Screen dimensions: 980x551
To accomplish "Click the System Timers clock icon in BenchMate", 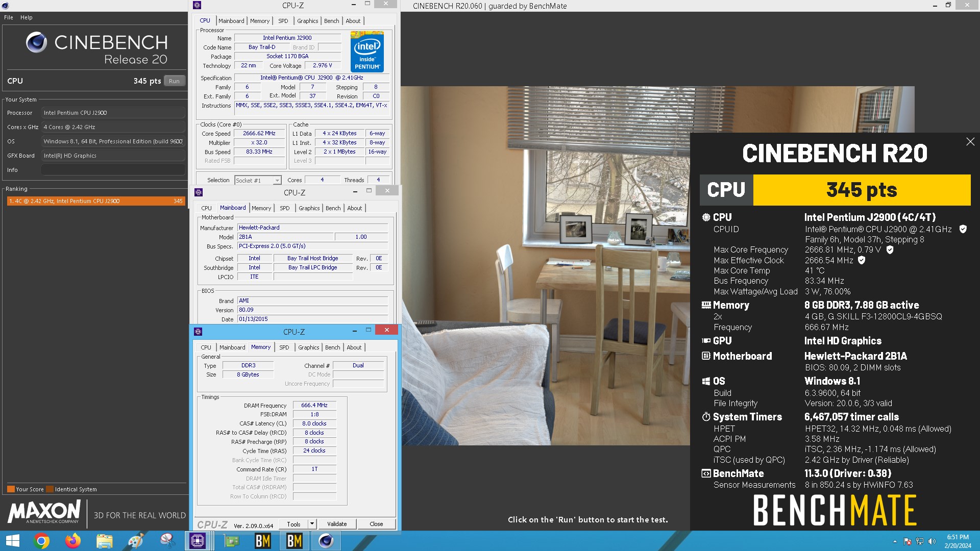I will [706, 417].
